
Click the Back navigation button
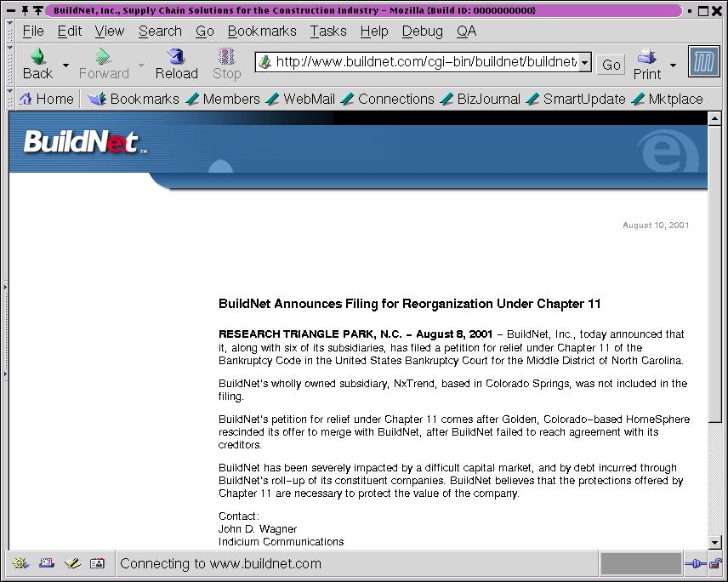(x=37, y=64)
